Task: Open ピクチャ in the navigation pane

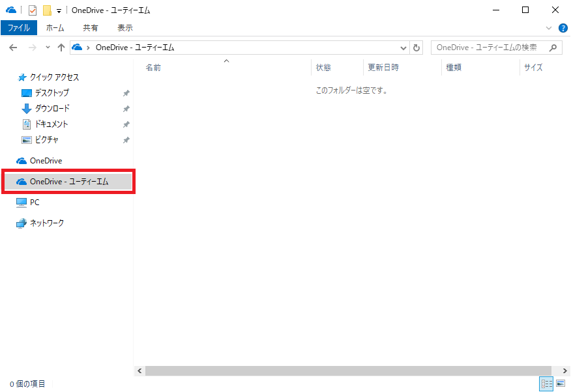Action: (47, 140)
